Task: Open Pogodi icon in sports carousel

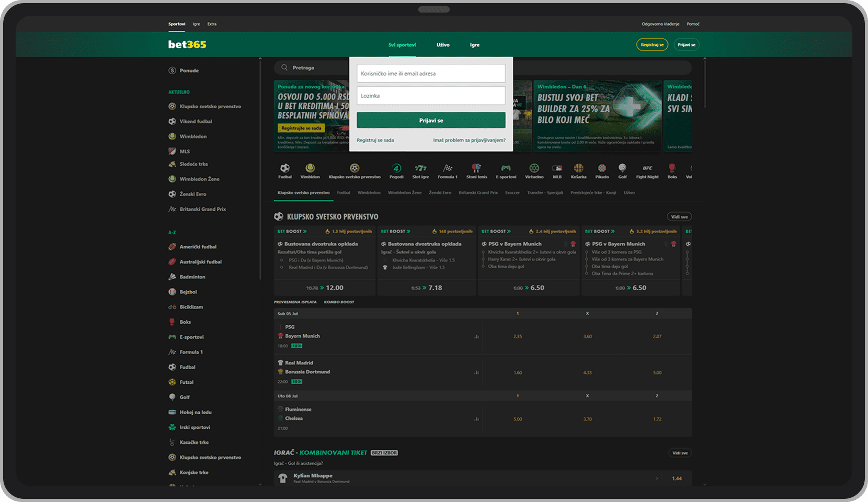Action: (396, 168)
